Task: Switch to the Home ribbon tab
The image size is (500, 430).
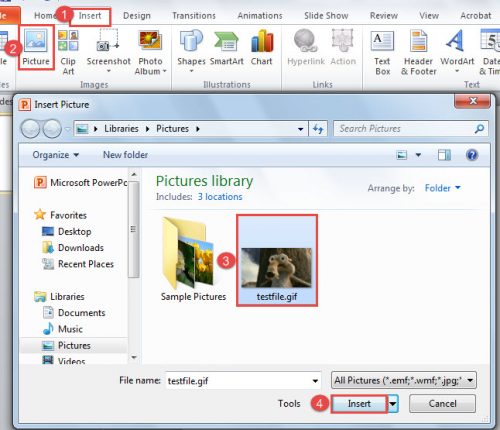Action: [44, 16]
